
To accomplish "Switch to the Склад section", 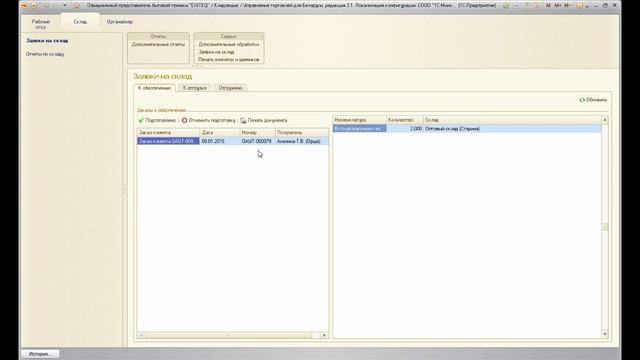I will pyautogui.click(x=80, y=22).
